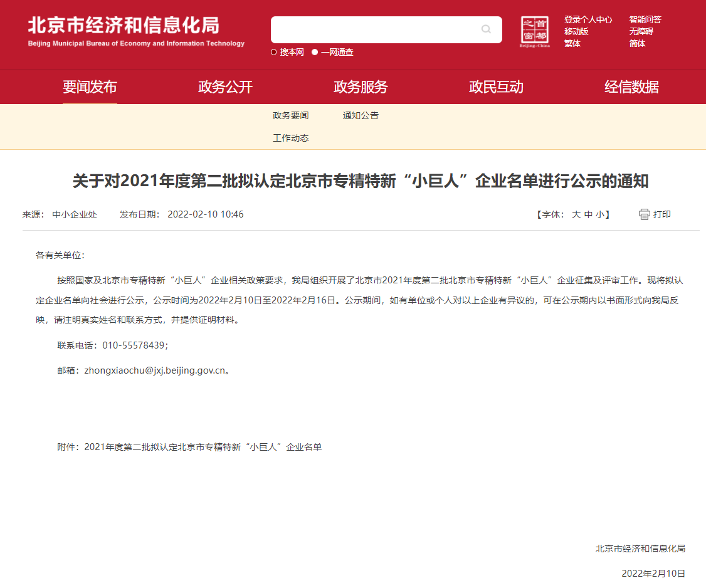Open the 政务公开 navigation menu
706x588 pixels.
(225, 87)
